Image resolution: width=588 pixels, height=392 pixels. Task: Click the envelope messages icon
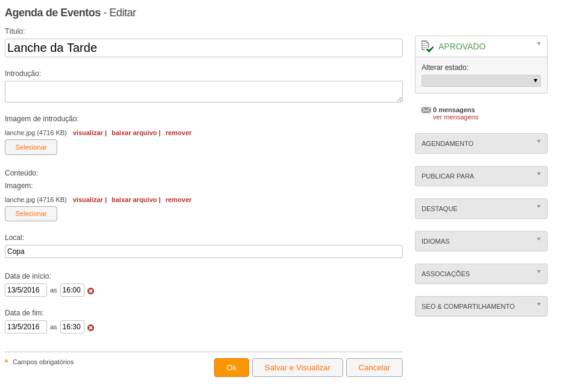[426, 110]
